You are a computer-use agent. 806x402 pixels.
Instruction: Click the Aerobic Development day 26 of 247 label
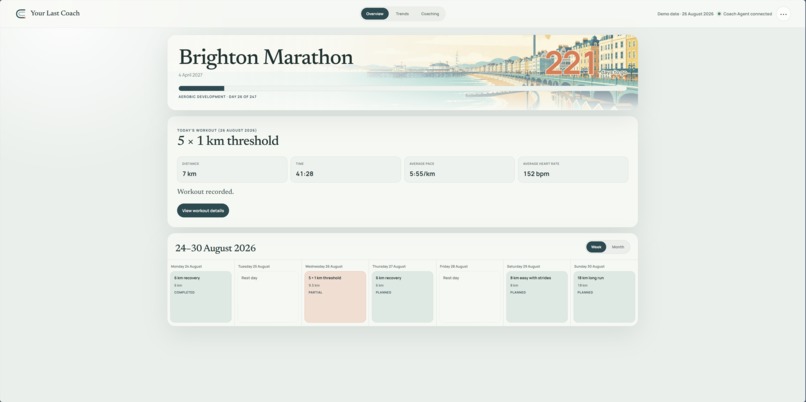(217, 97)
